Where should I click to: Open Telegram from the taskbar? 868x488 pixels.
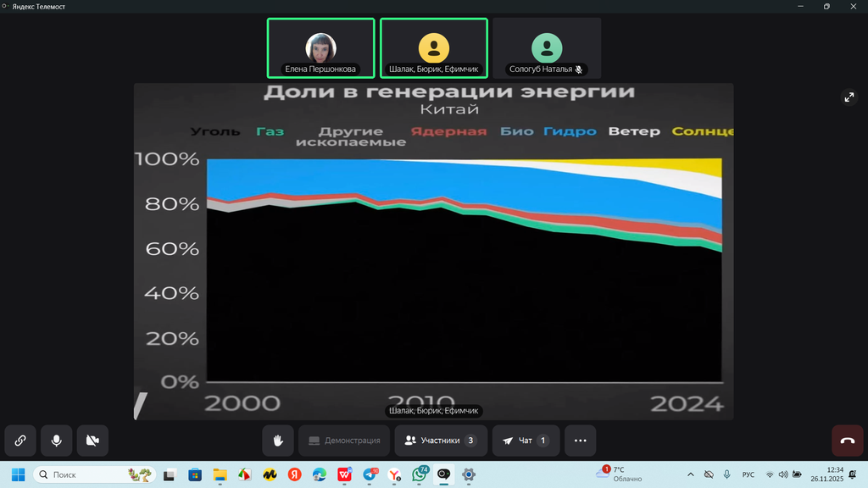click(x=370, y=474)
